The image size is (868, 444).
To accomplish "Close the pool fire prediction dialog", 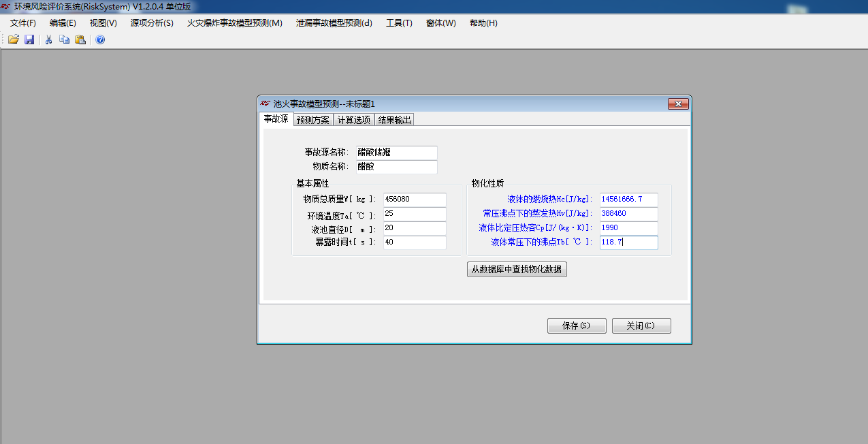I will pyautogui.click(x=678, y=104).
